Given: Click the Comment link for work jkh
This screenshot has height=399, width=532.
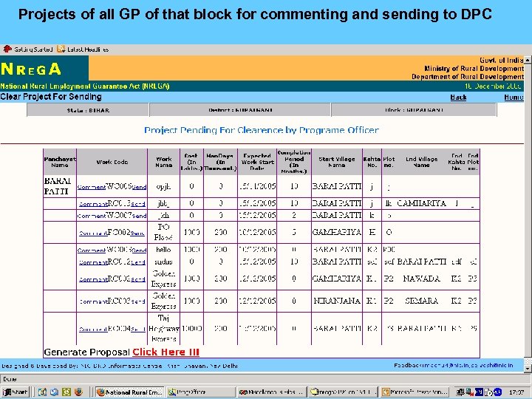Looking at the screenshot, I should coord(92,216).
